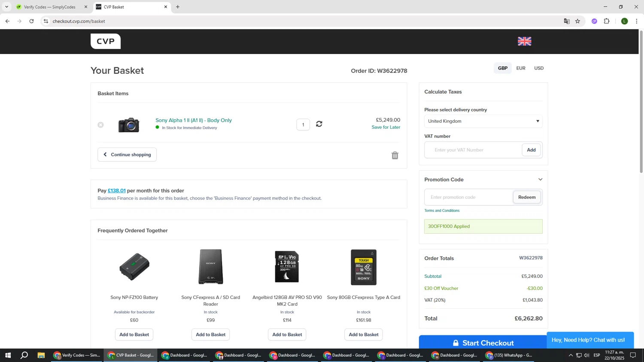Switch currency to GBP

point(503,68)
